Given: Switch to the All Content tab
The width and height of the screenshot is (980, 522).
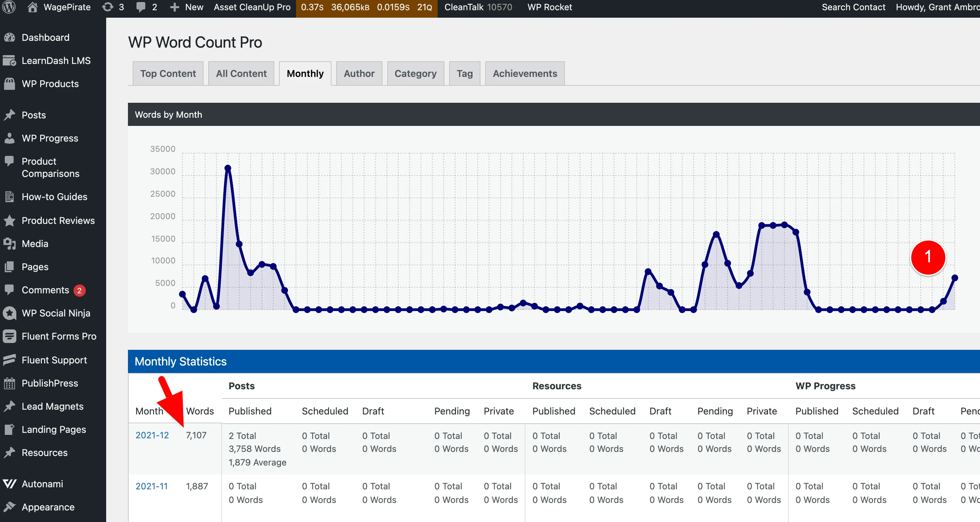Looking at the screenshot, I should point(241,74).
